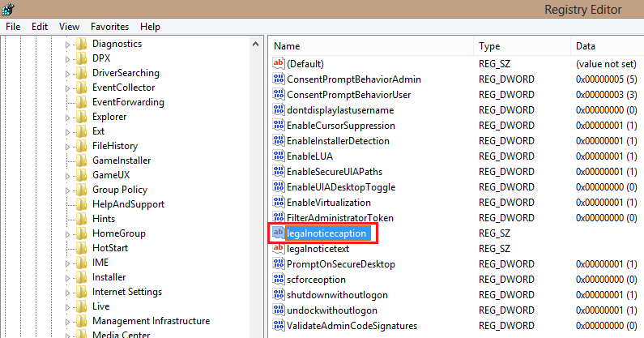The image size is (644, 338).
Task: Expand the Explorer key arrow
Action: 68,117
